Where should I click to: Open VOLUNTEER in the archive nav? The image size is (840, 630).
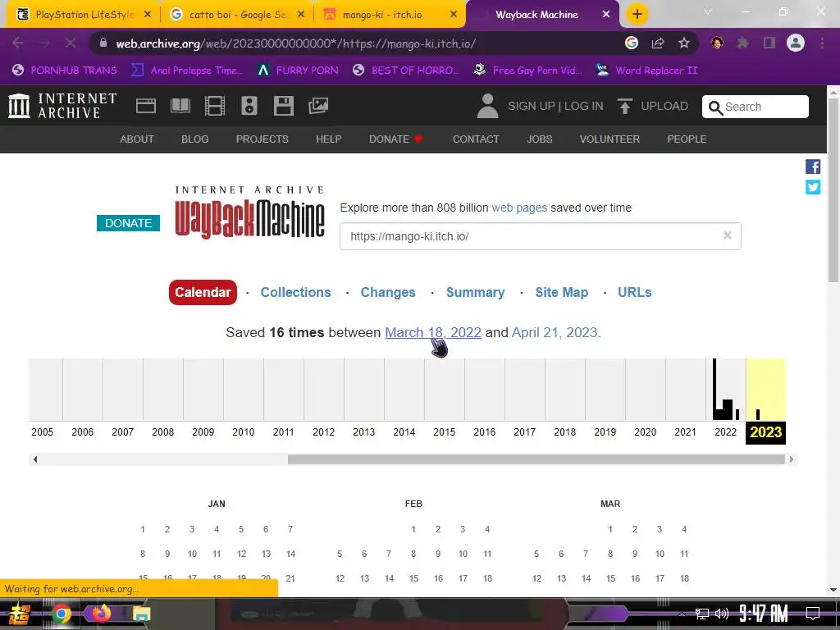[609, 139]
